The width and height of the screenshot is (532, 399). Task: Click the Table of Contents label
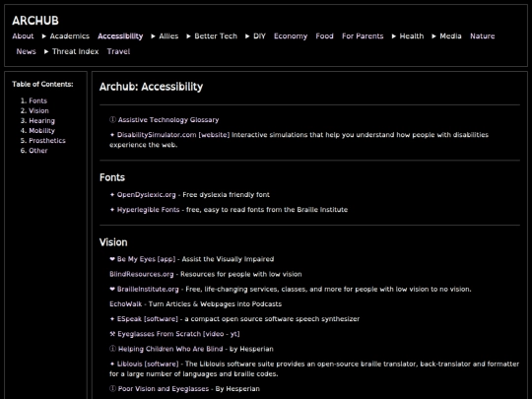click(42, 84)
